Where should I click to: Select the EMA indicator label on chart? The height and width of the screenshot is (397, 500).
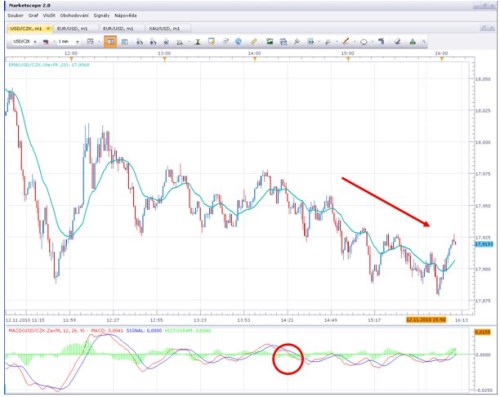coord(49,65)
